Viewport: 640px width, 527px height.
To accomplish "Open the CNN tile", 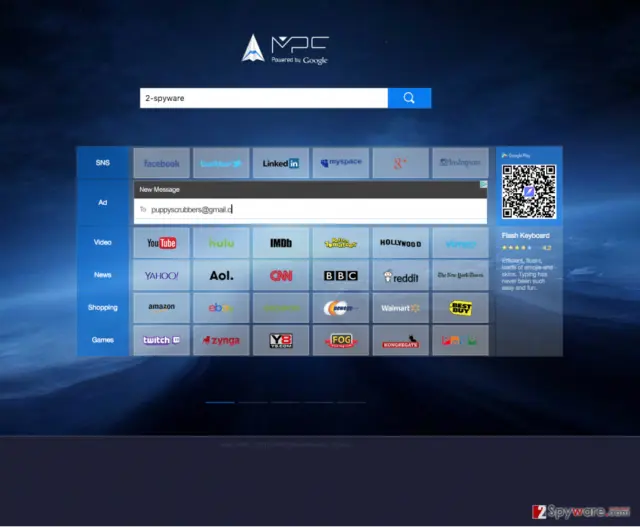I will [x=281, y=276].
